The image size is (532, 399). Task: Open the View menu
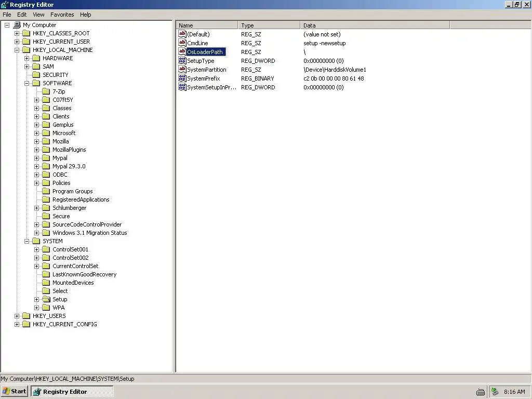[38, 15]
